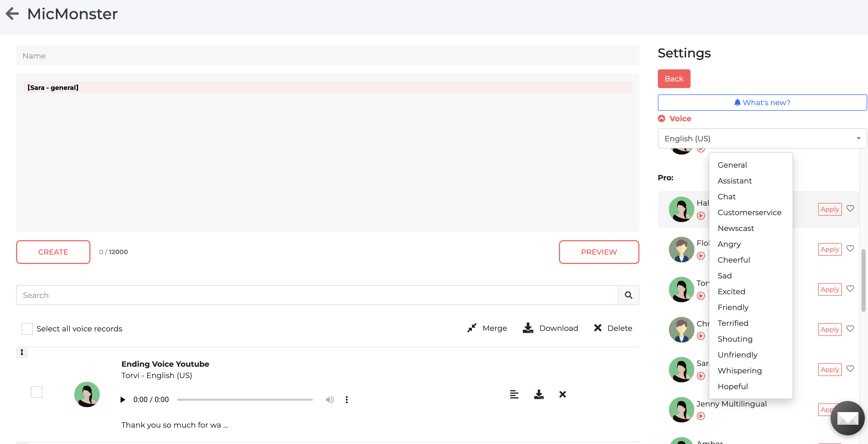This screenshot has width=868, height=444.
Task: Favorite the Torvi voice with heart
Action: (850, 288)
